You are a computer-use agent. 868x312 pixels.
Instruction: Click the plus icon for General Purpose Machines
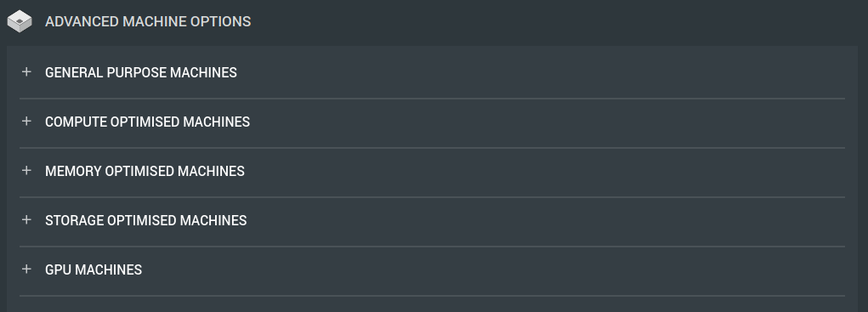coord(26,72)
